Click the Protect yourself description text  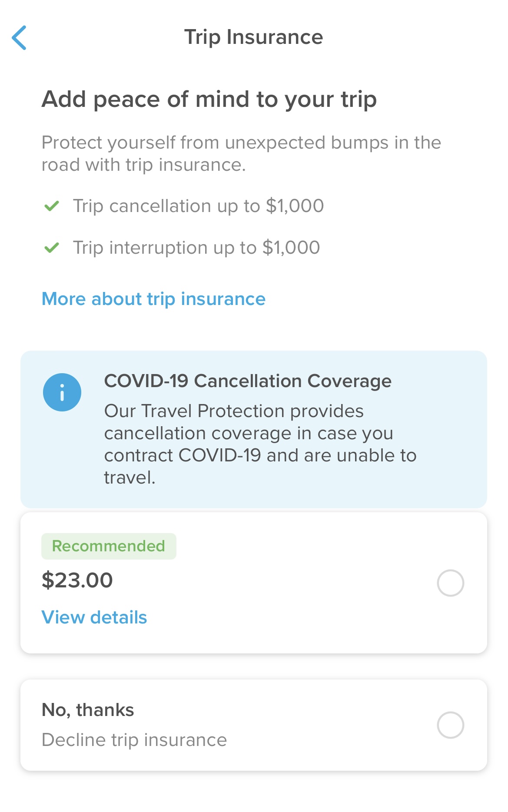241,153
